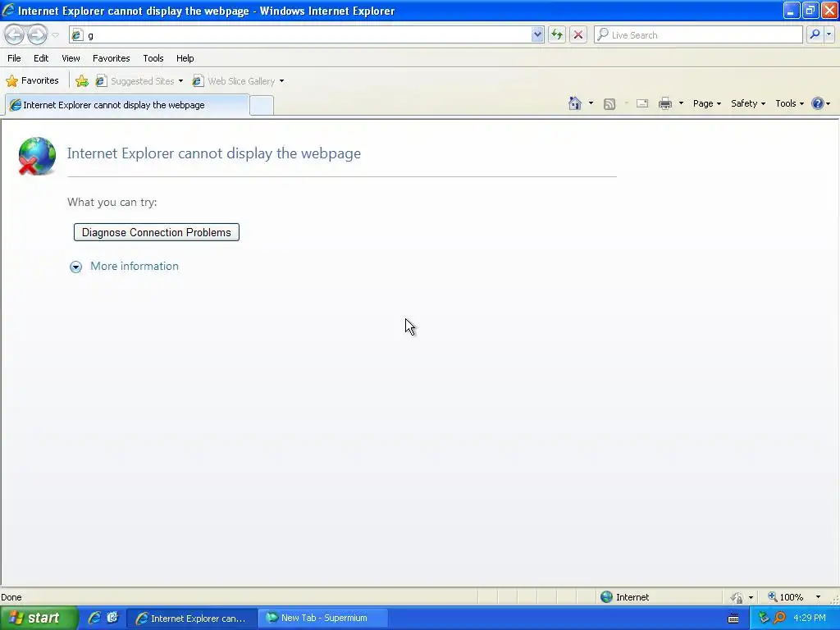Click the Refresh page icon
840x630 pixels.
557,34
